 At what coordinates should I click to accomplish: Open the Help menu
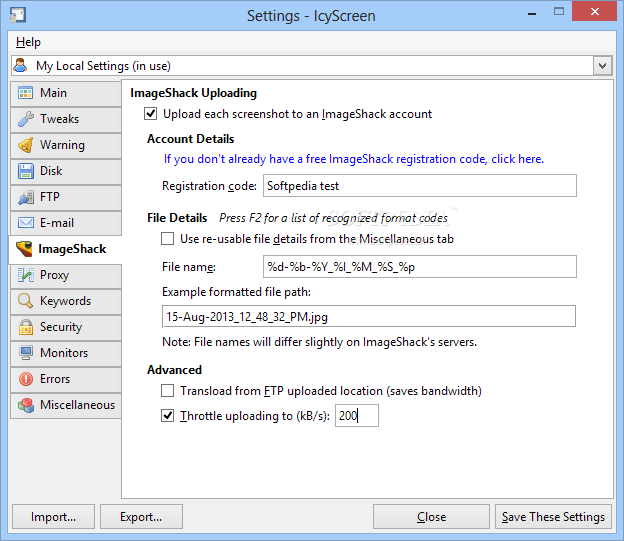[28, 42]
